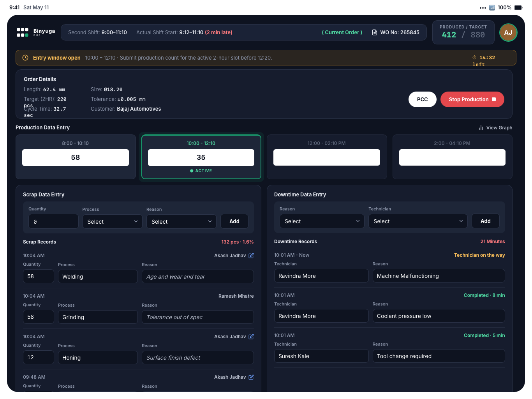Click the Grinding process field
Image resolution: width=532 pixels, height=399 pixels.
point(98,317)
